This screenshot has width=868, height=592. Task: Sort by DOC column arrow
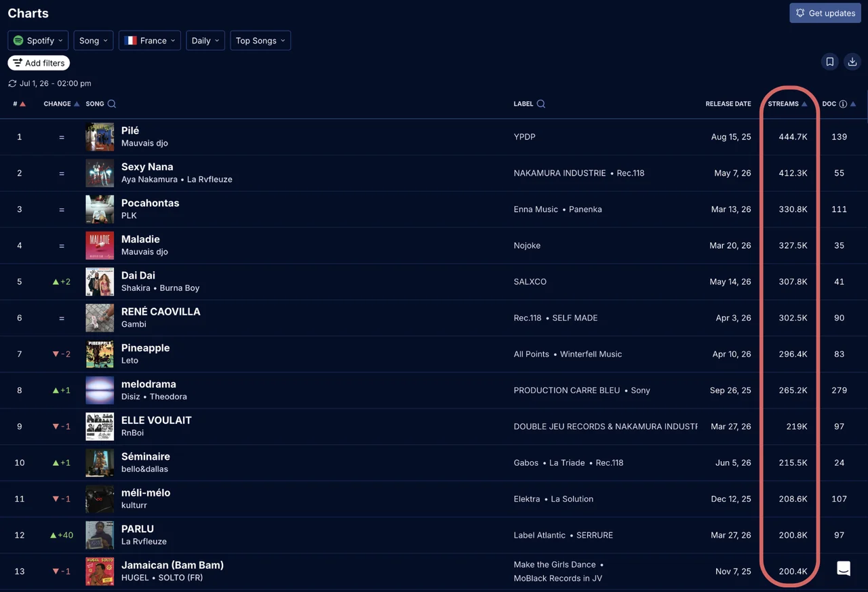853,104
